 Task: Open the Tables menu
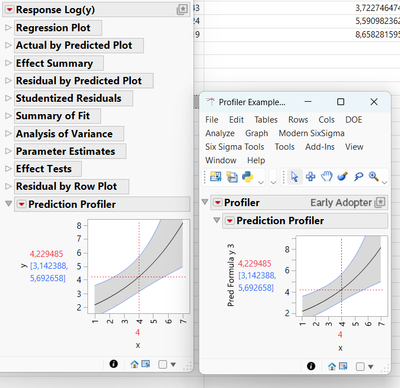tap(266, 120)
